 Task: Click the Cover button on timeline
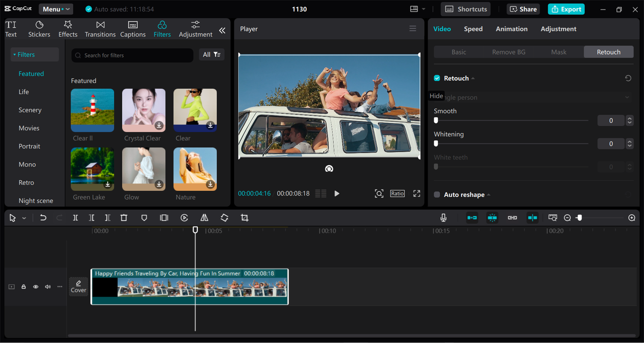(x=78, y=287)
